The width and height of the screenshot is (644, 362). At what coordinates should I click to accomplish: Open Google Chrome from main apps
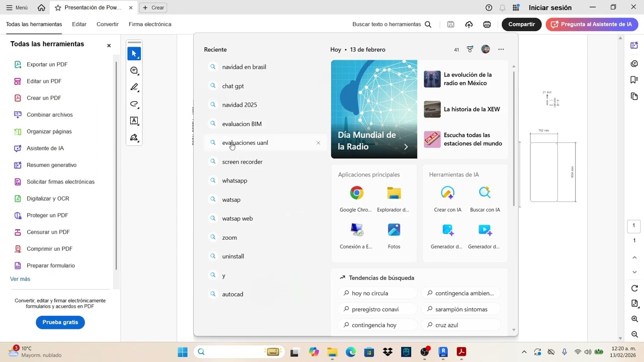coord(356,199)
